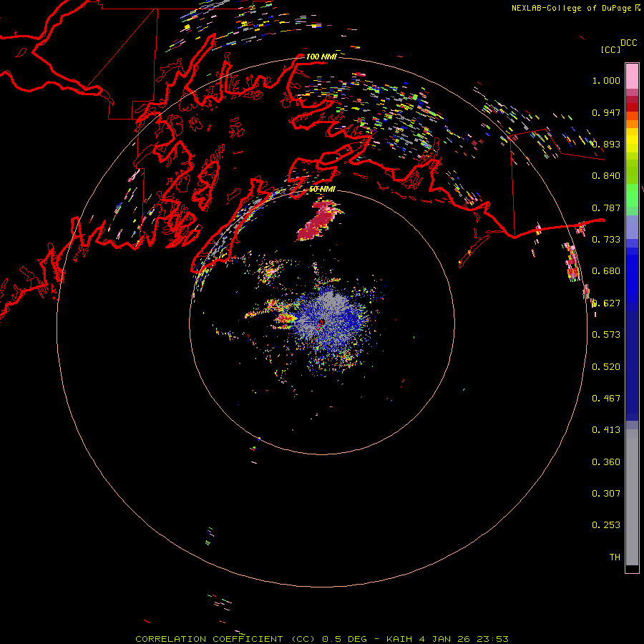
Task: Click the 100 NMI range ring label
Action: click(x=321, y=57)
